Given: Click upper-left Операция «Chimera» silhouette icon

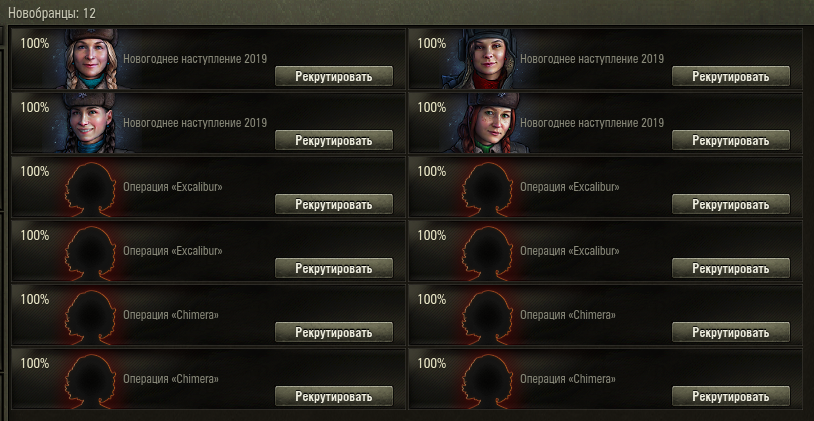Looking at the screenshot, I should tap(90, 317).
